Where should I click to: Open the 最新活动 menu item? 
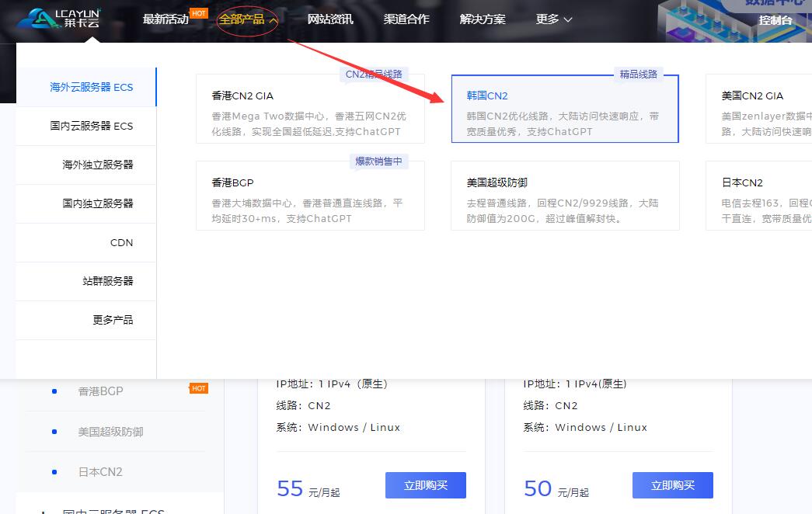click(166, 19)
